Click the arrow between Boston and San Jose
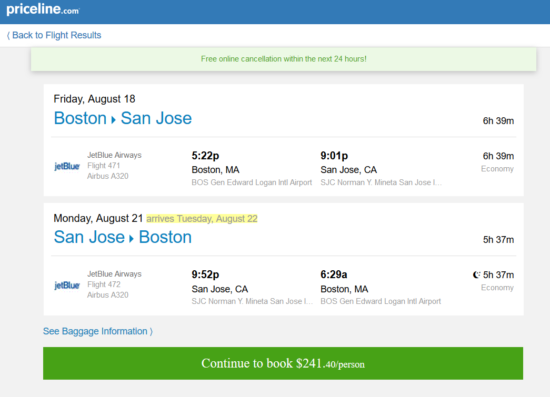Viewport: 550px width, 397px height. 113,120
